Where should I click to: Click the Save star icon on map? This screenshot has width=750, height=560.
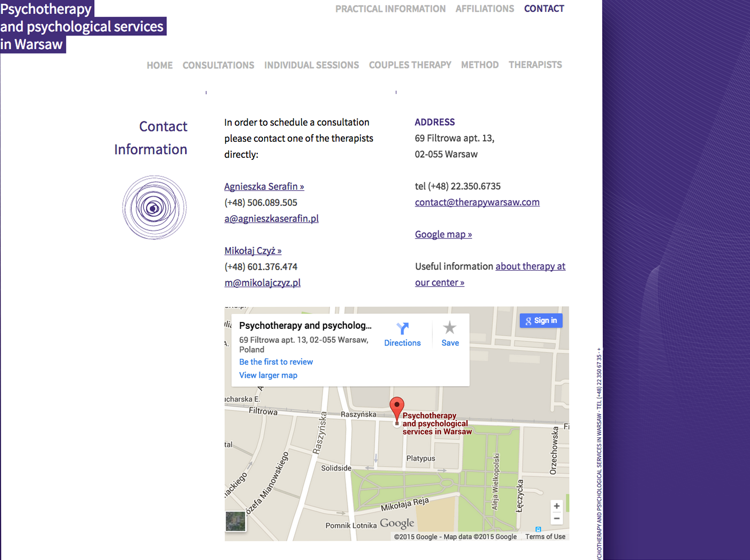tap(450, 327)
